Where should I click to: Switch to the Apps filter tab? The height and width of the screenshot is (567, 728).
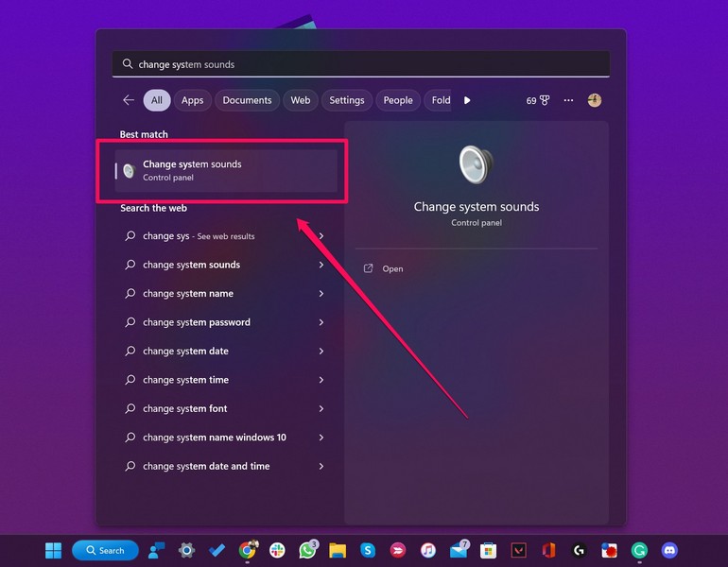[192, 100]
